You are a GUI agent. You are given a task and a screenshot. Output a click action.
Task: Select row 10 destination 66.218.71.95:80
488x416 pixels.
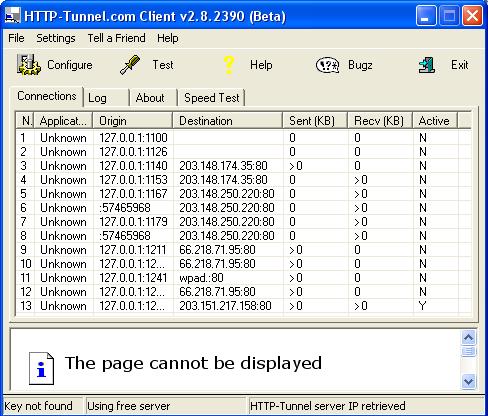(217, 264)
